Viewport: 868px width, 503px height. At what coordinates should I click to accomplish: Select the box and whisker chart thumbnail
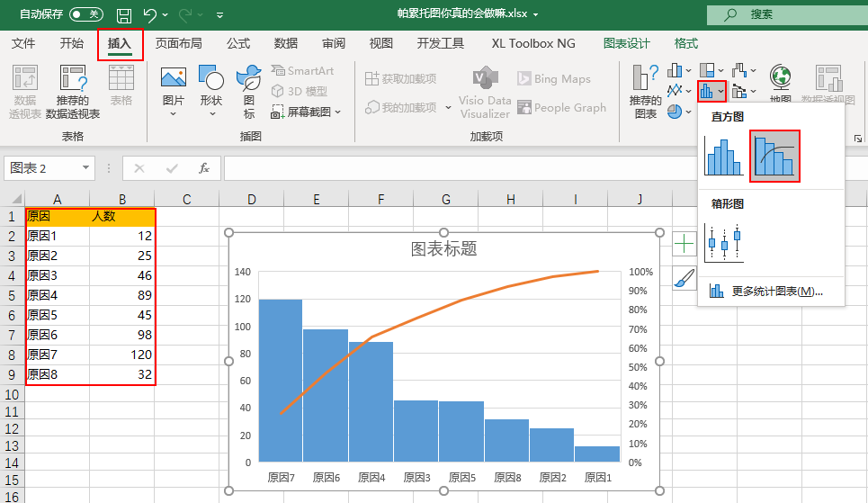tap(723, 242)
